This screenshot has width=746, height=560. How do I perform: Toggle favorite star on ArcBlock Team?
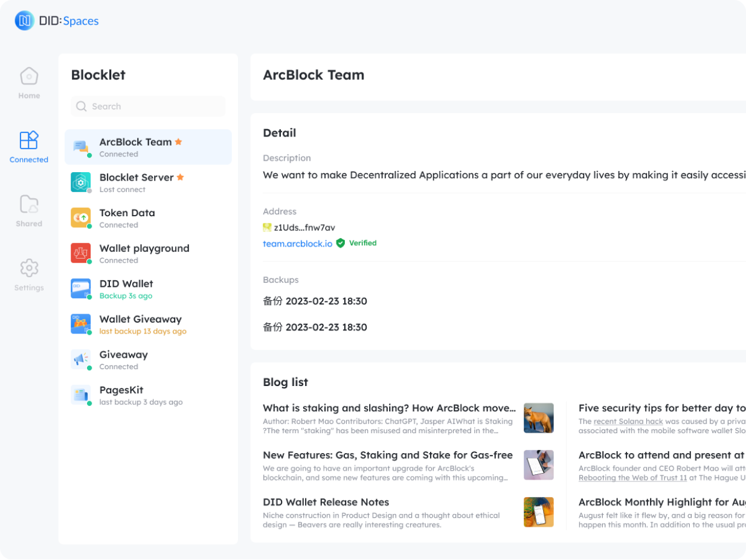point(179,142)
